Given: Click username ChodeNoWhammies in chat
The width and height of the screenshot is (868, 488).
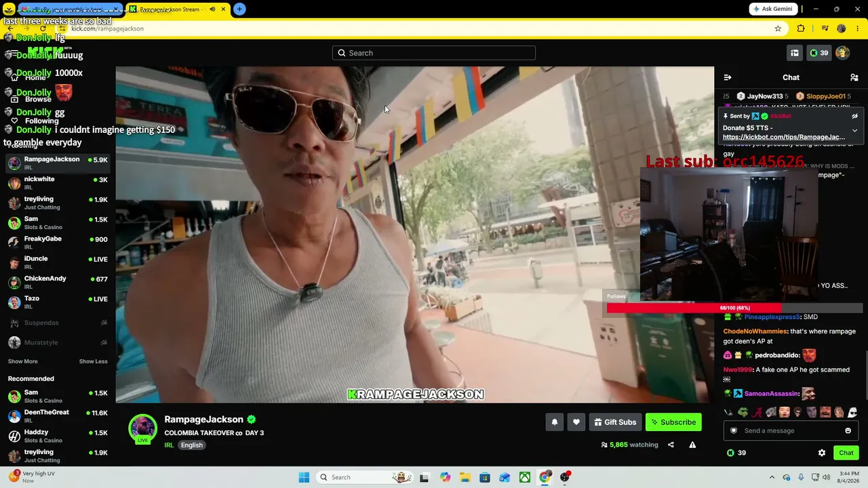Looking at the screenshot, I should (755, 331).
